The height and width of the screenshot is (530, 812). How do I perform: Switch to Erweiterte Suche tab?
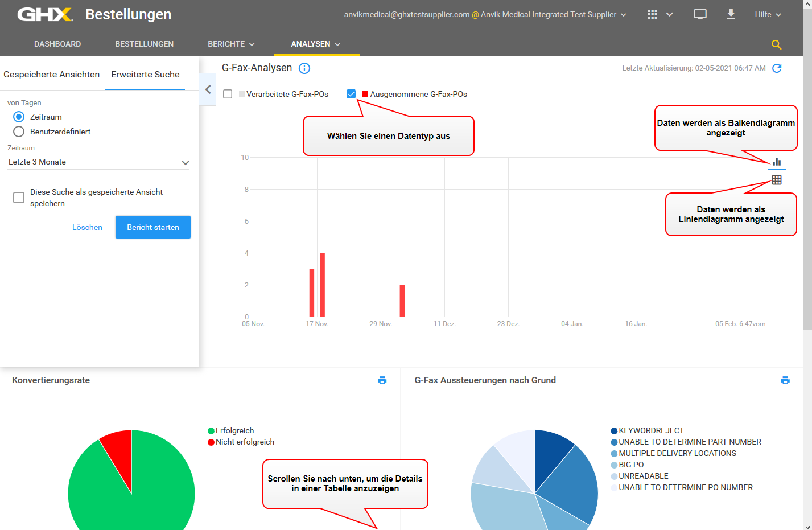pos(145,75)
